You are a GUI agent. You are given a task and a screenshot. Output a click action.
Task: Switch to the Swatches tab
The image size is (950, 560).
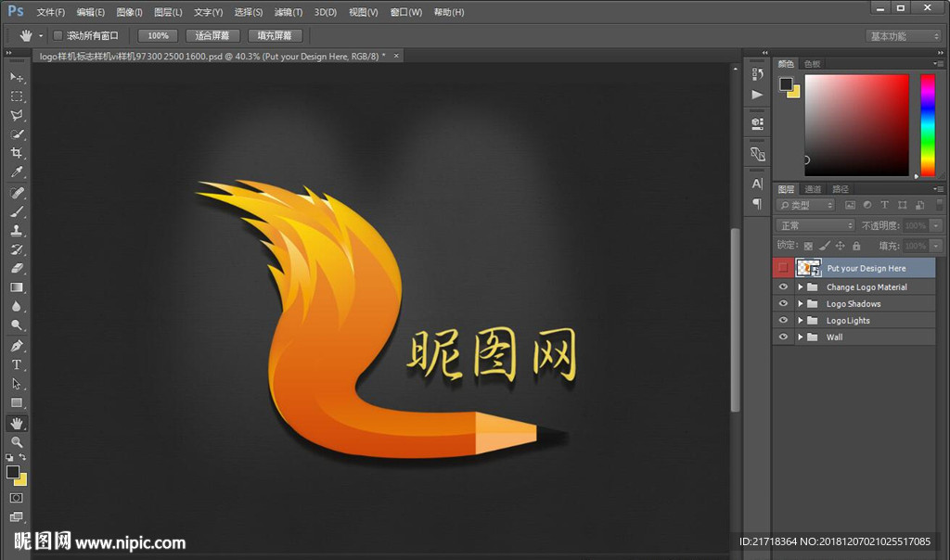coord(812,64)
